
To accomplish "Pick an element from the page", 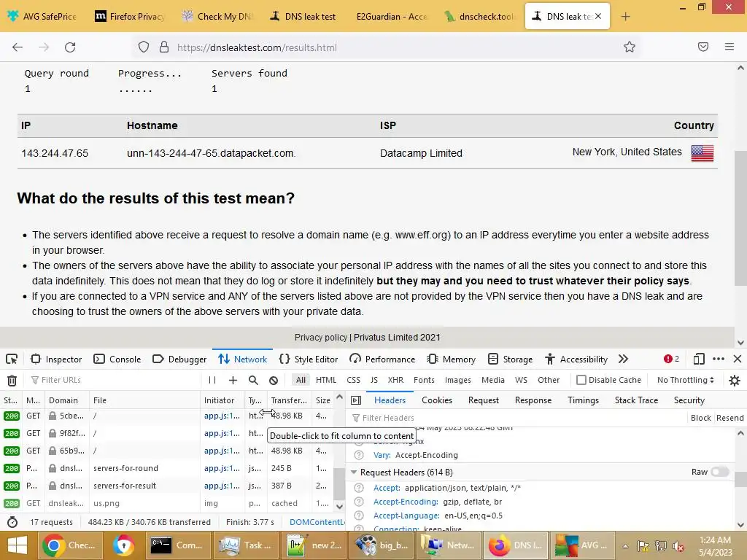I will tap(12, 359).
